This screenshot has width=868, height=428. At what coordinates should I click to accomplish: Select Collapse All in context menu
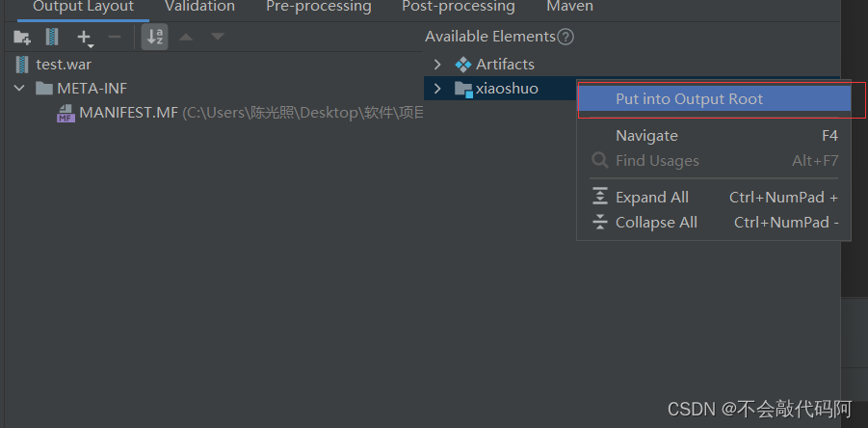coord(656,223)
